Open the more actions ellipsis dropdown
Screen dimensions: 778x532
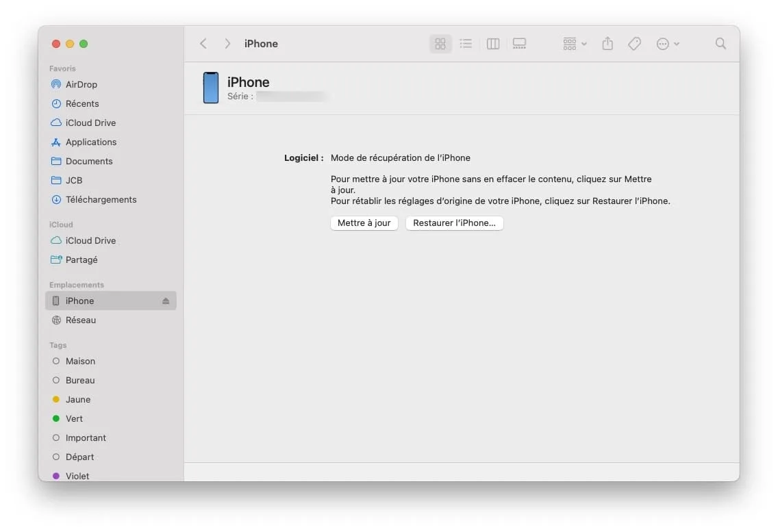tap(667, 44)
